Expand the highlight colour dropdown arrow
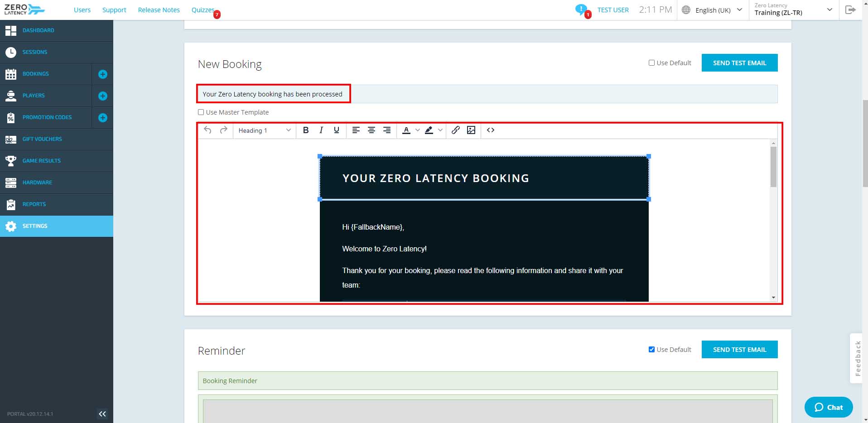The image size is (868, 423). 440,130
